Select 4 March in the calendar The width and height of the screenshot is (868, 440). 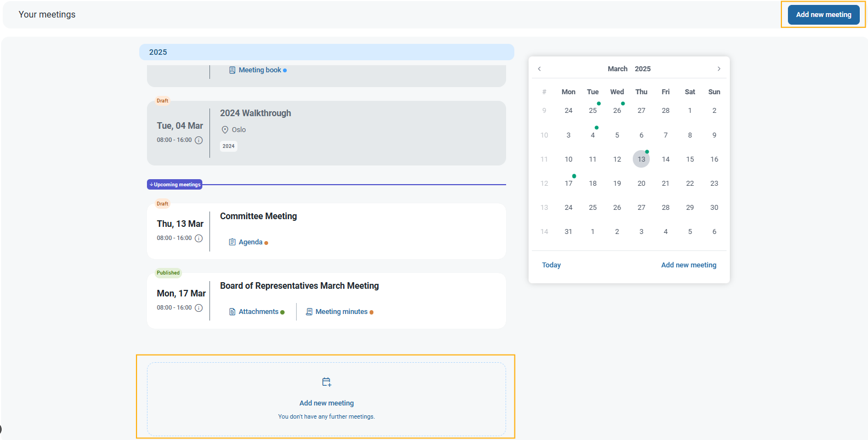[593, 135]
